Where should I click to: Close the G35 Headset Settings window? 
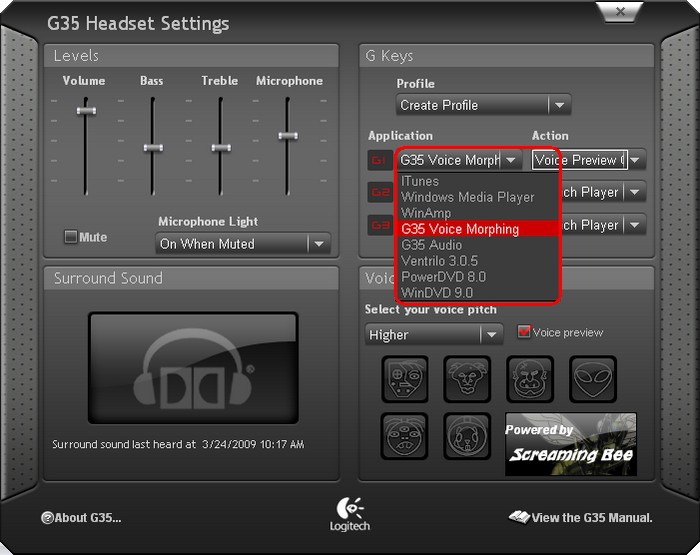(620, 12)
